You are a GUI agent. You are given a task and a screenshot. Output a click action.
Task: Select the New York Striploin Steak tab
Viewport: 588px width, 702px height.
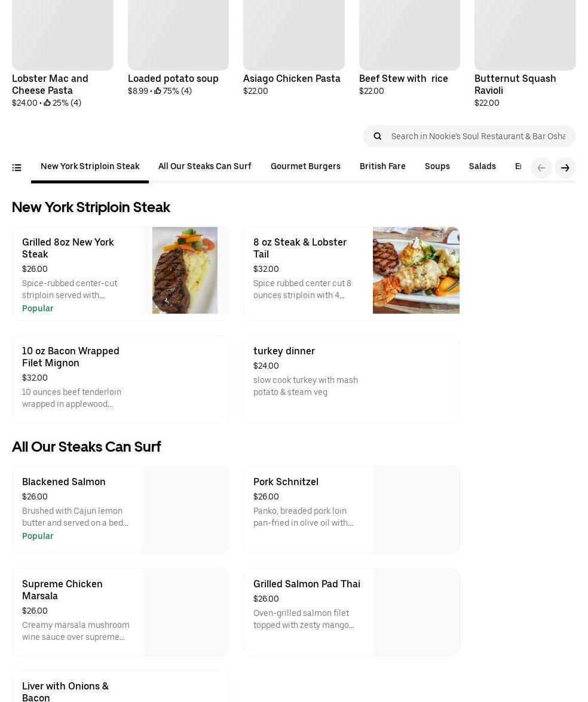point(90,166)
